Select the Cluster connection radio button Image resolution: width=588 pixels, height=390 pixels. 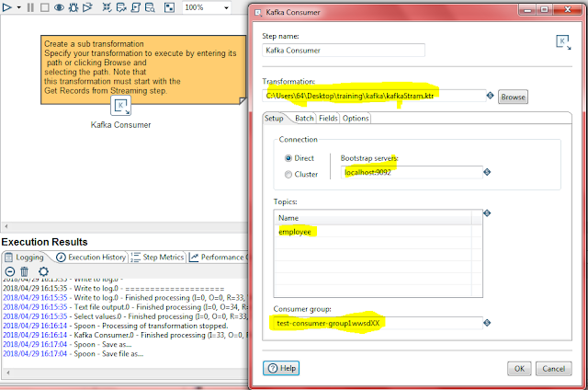[x=288, y=175]
